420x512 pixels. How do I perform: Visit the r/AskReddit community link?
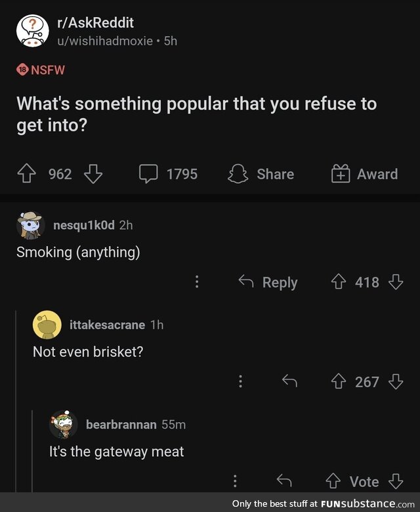[96, 23]
